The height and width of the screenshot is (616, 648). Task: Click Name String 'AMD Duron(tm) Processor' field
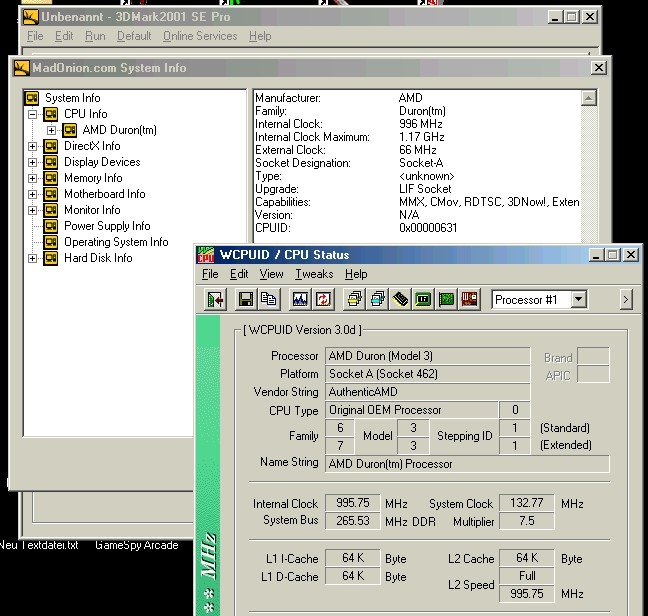coord(467,464)
